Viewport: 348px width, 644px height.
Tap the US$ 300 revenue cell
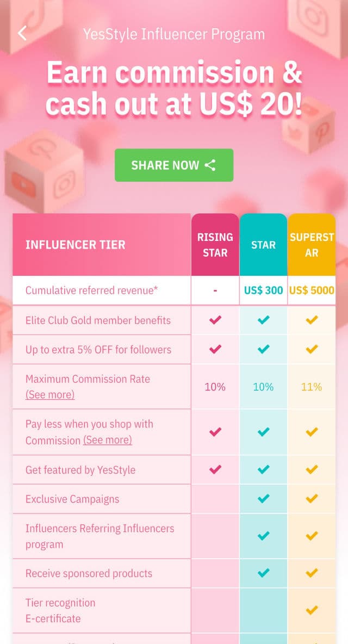(263, 290)
